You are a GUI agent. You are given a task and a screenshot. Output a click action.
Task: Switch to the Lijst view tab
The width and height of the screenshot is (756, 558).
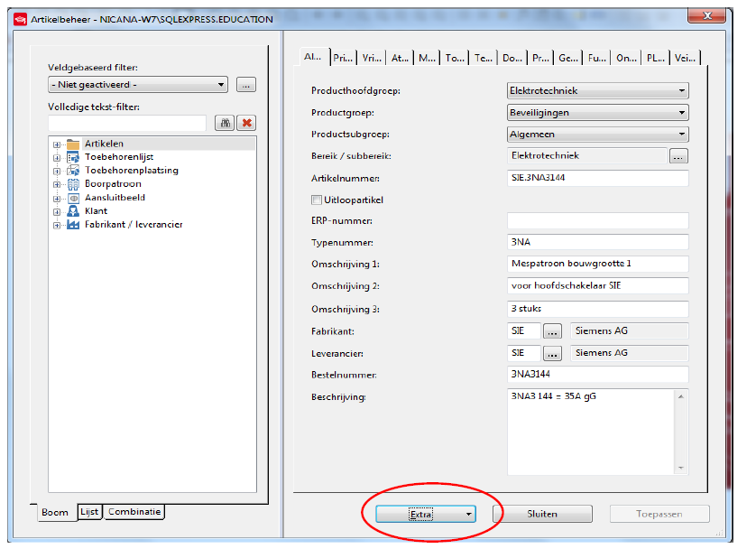pyautogui.click(x=89, y=512)
